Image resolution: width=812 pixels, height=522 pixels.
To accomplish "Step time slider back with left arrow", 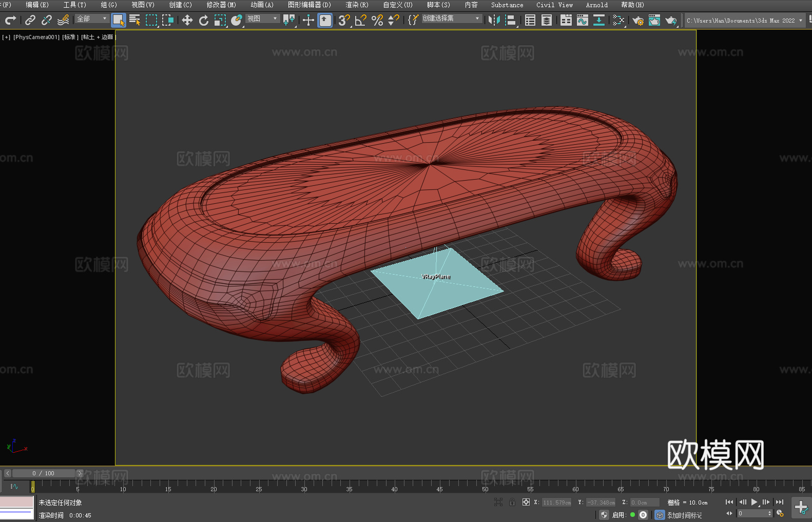I will (x=7, y=473).
